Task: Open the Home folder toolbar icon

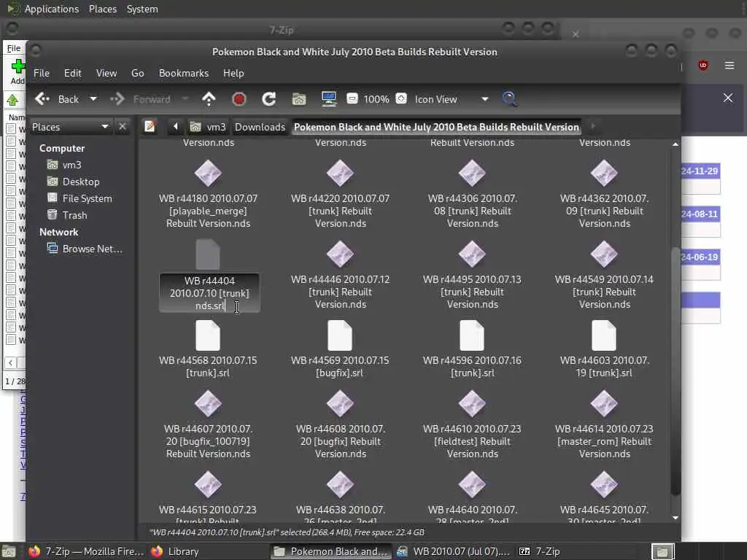Action: click(x=298, y=99)
